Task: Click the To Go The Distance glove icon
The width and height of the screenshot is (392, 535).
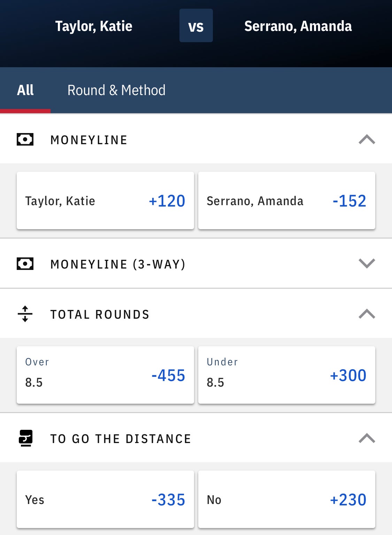Action: [25, 438]
